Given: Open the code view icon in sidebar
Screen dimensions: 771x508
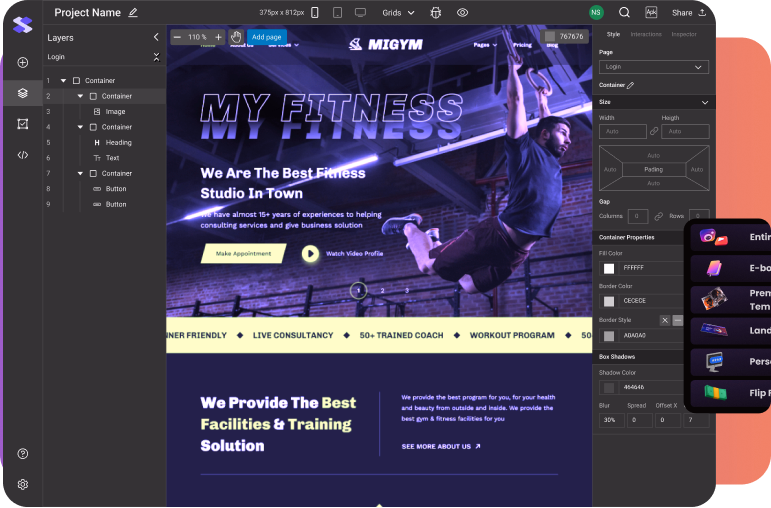Looking at the screenshot, I should pyautogui.click(x=23, y=155).
